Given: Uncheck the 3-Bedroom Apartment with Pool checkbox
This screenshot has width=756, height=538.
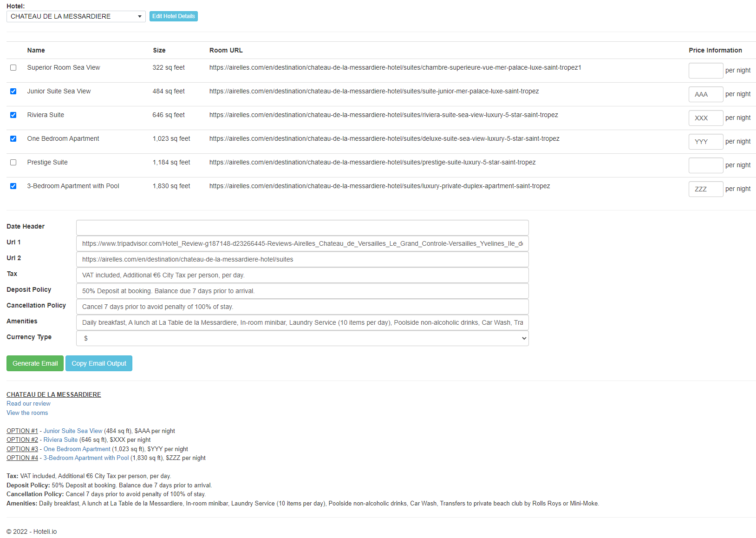Looking at the screenshot, I should (13, 186).
